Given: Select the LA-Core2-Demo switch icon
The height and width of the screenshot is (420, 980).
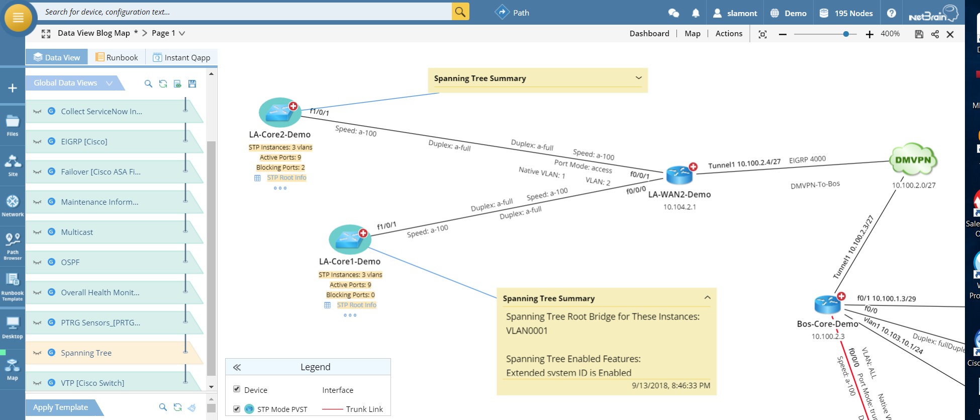Looking at the screenshot, I should point(280,112).
